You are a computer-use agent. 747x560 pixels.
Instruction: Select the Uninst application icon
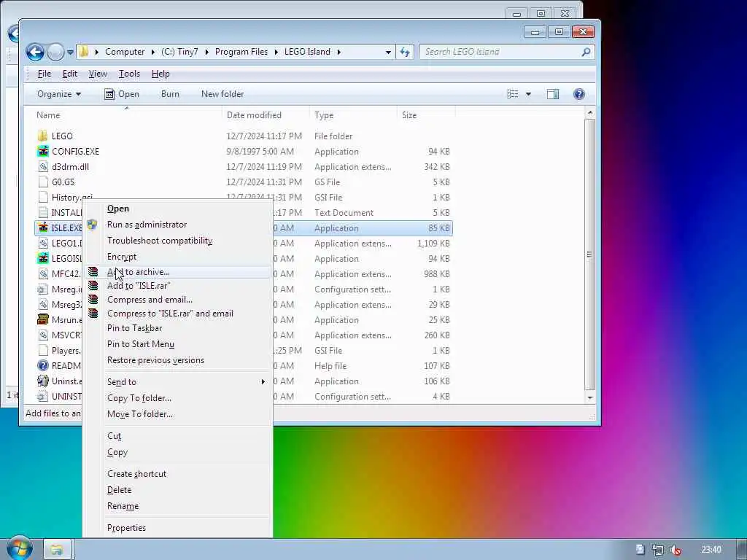43,381
